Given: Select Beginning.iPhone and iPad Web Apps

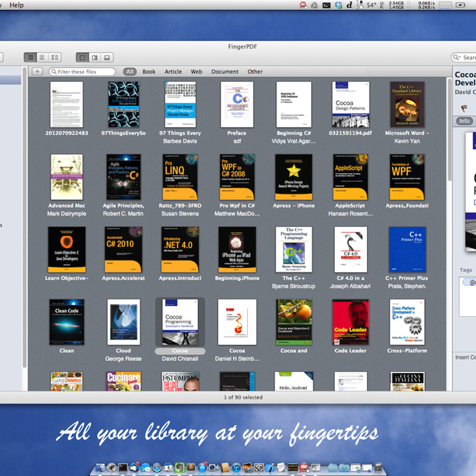Looking at the screenshot, I should [237, 250].
